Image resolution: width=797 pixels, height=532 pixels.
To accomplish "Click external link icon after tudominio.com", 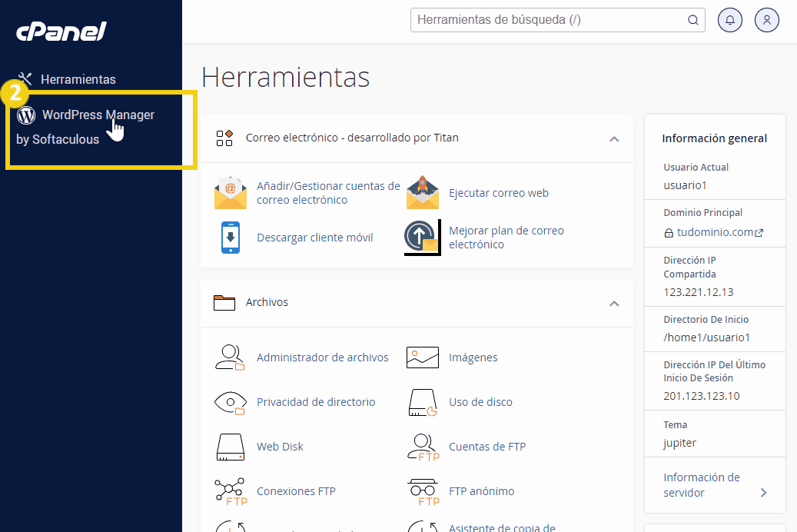I will tap(759, 233).
